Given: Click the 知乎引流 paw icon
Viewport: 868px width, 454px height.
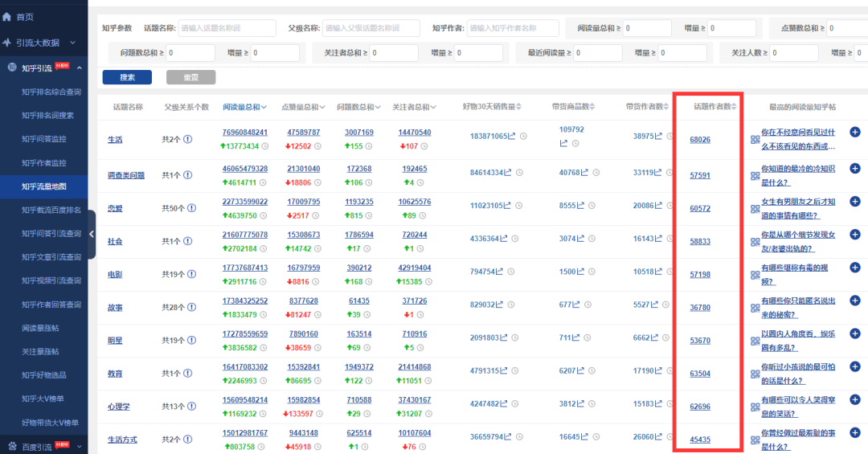Looking at the screenshot, I should tap(12, 67).
